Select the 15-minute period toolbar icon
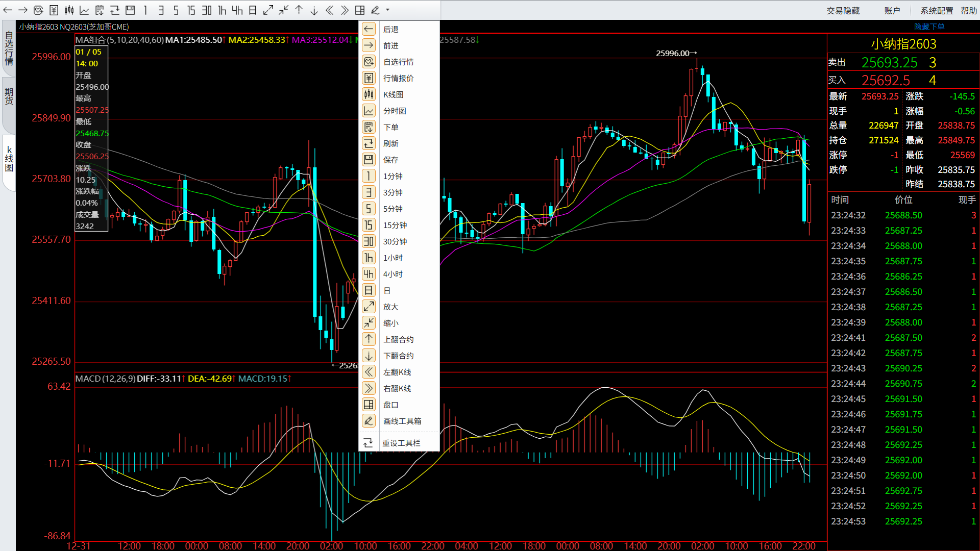Screen dimensions: 980x551 (x=191, y=10)
